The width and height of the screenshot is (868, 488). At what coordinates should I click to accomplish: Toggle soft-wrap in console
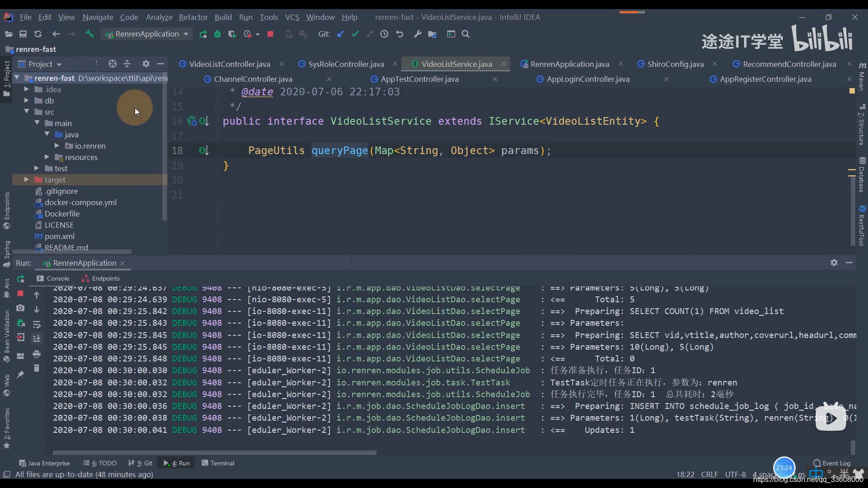pos(37,324)
